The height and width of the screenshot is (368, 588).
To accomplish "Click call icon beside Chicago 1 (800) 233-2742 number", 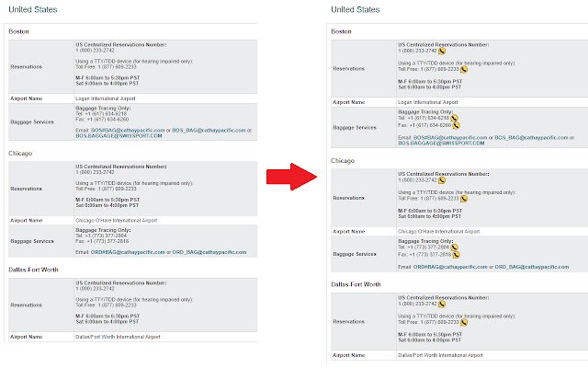I will [x=442, y=180].
